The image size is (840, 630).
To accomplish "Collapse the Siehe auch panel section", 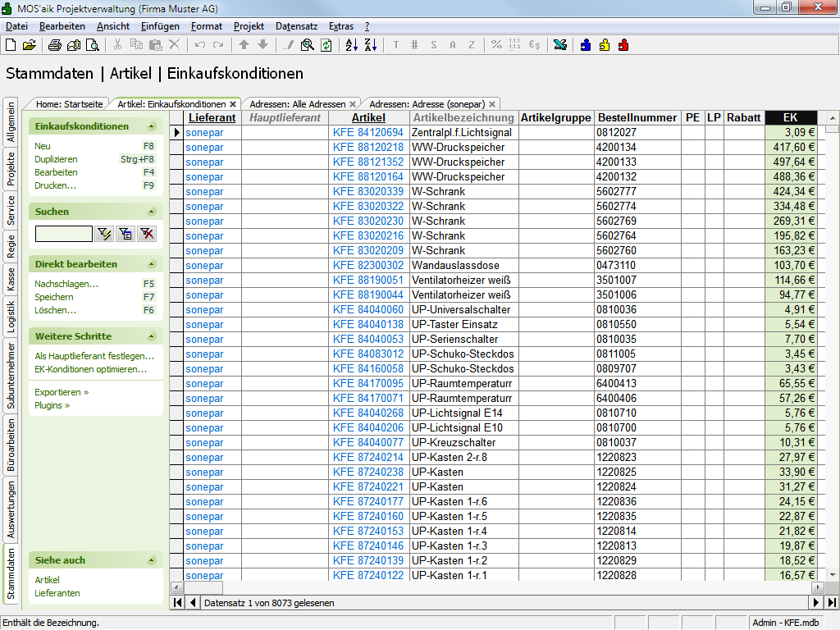I will [x=151, y=561].
